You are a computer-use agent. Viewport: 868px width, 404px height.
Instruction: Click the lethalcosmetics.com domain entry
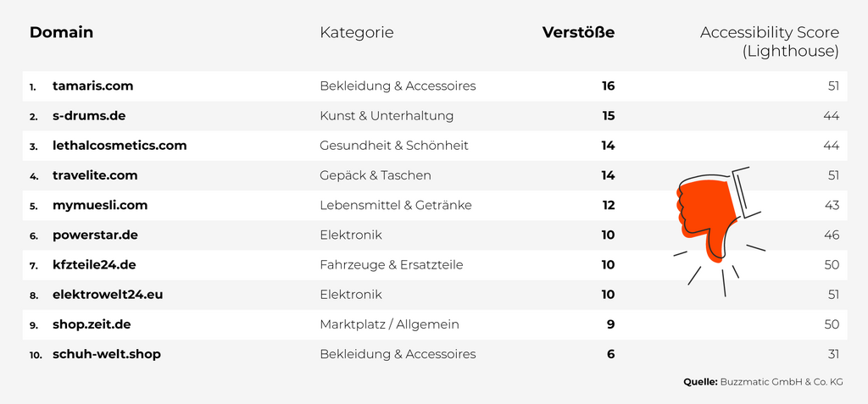120,146
